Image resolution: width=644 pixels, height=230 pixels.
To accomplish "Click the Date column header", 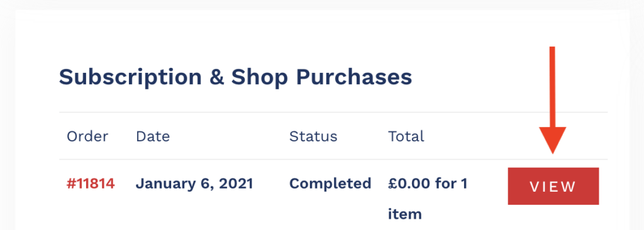I will point(153,136).
